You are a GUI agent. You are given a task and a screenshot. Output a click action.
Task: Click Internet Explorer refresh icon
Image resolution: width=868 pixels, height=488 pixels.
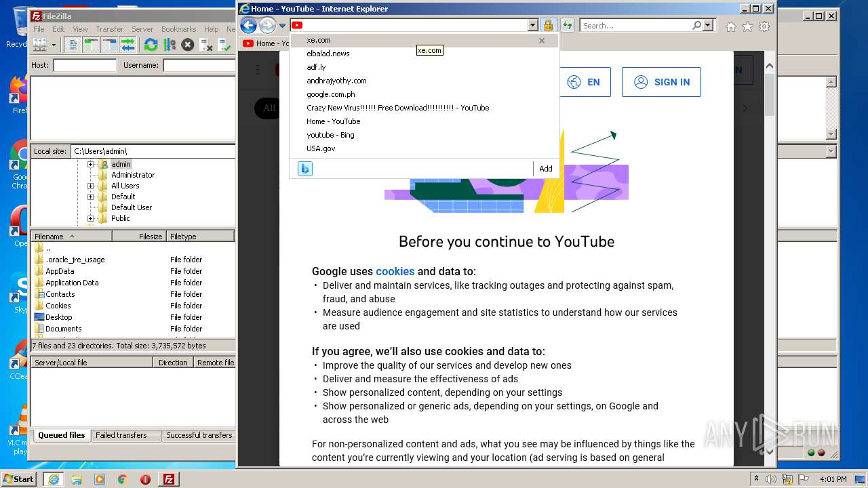568,26
